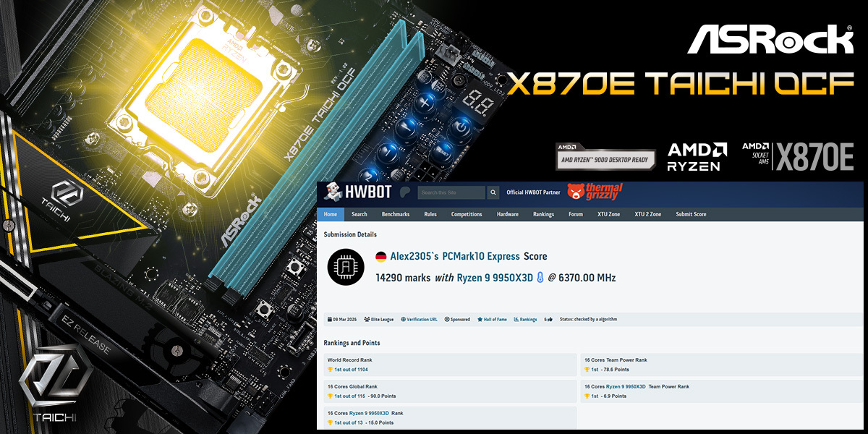Open the Verification URL link
868x434 pixels.
pos(422,319)
